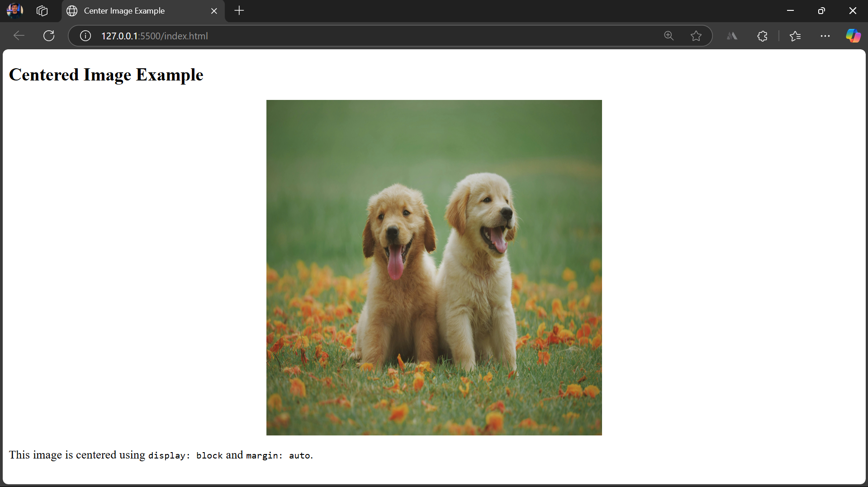Click the 'display: block' code text
868x487 pixels.
pyautogui.click(x=185, y=455)
